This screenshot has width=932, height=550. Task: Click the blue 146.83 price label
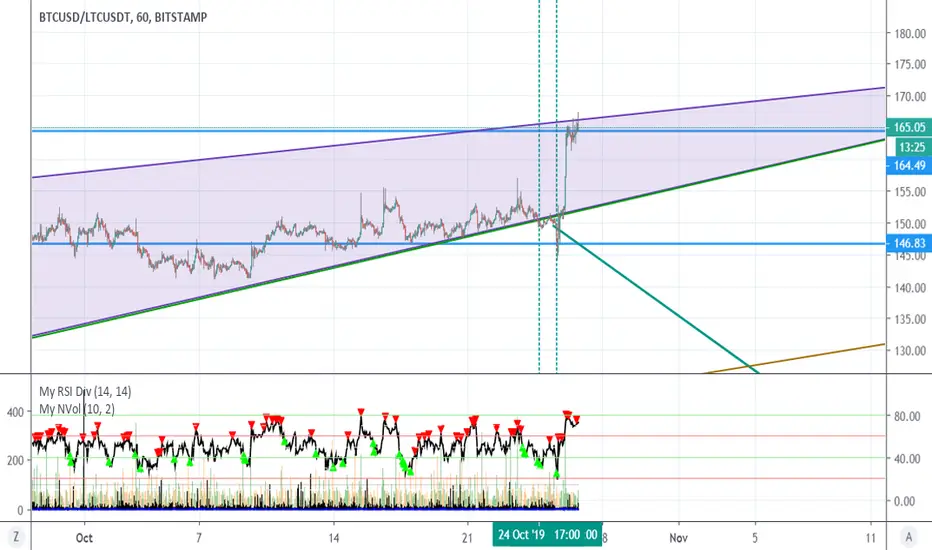click(909, 243)
